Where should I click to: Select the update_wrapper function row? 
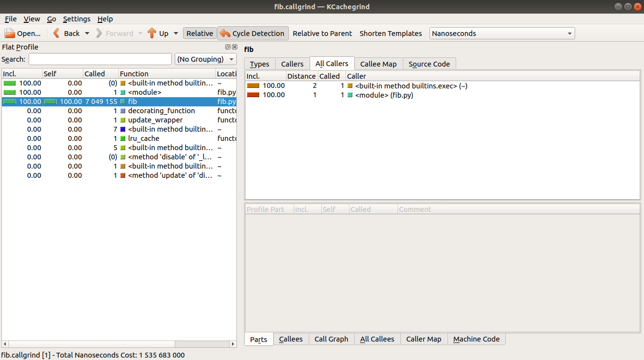tap(119, 120)
